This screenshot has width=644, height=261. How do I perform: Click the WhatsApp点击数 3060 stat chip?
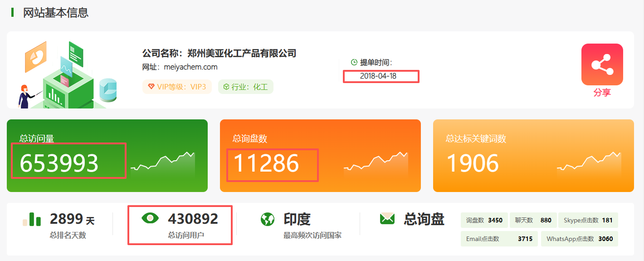pos(580,239)
